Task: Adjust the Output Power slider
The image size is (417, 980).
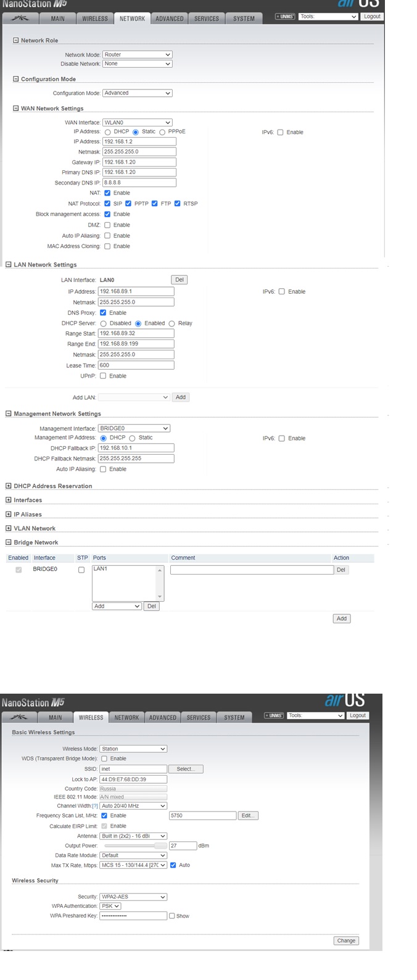Action: [134, 845]
